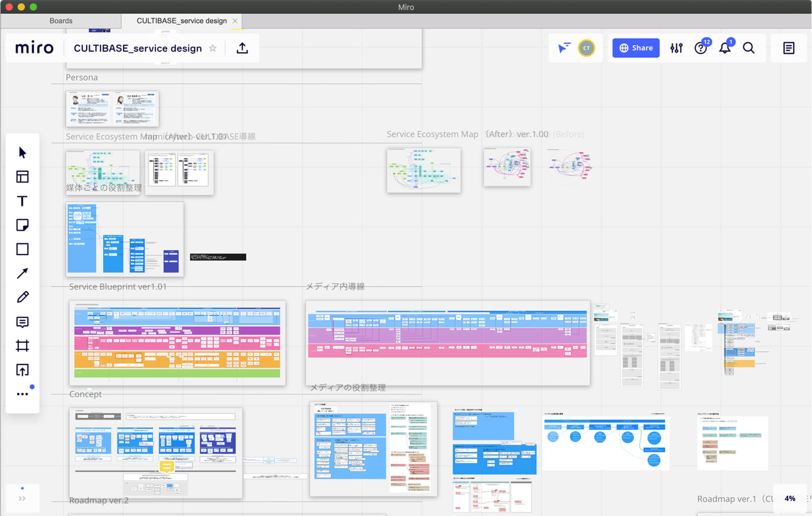This screenshot has width=812, height=516.
Task: Click the 4% zoom level indicator
Action: 790,498
